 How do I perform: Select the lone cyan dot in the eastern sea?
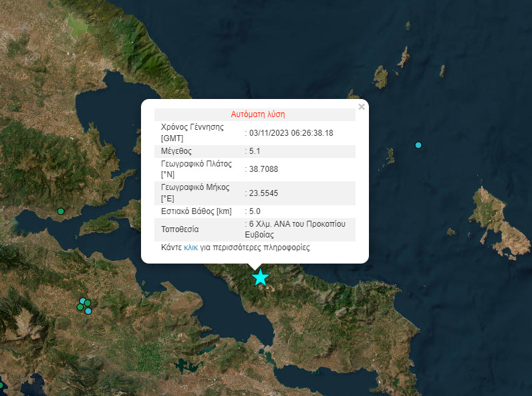418,145
